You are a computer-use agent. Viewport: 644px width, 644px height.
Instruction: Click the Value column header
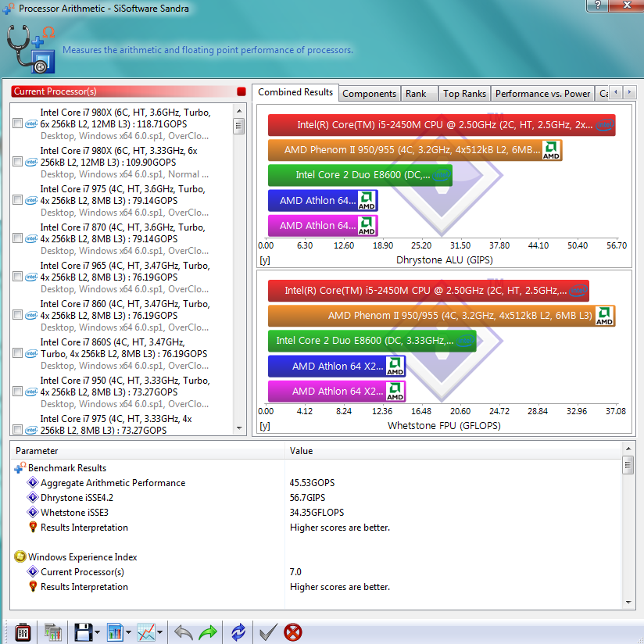(x=453, y=450)
